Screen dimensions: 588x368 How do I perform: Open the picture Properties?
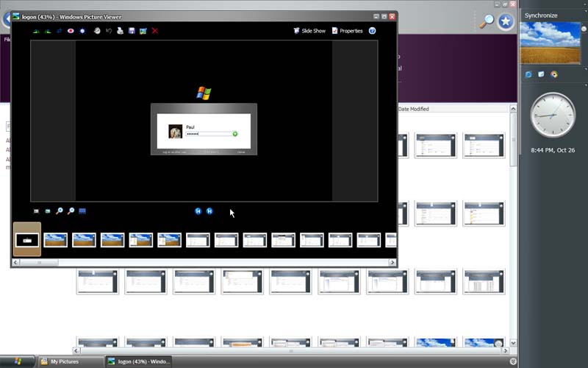point(348,31)
